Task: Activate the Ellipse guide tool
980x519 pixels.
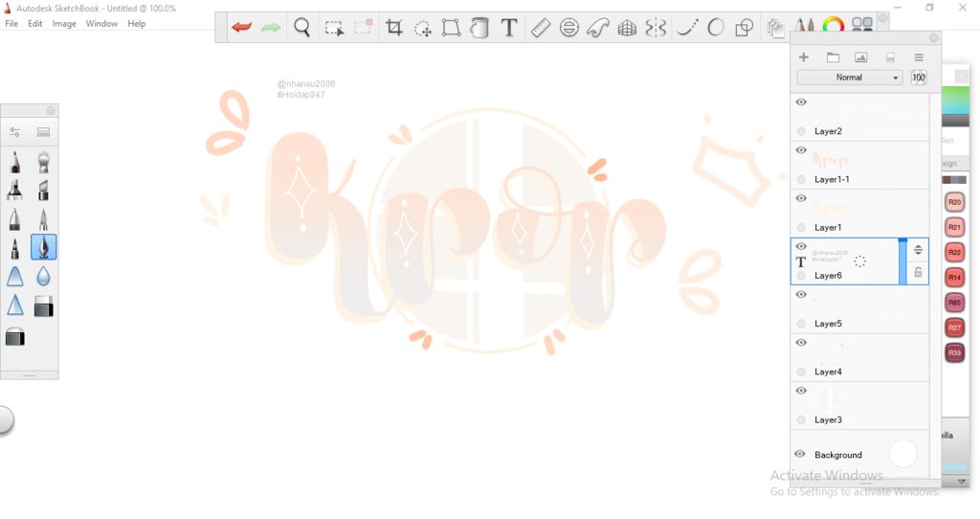Action: (568, 28)
